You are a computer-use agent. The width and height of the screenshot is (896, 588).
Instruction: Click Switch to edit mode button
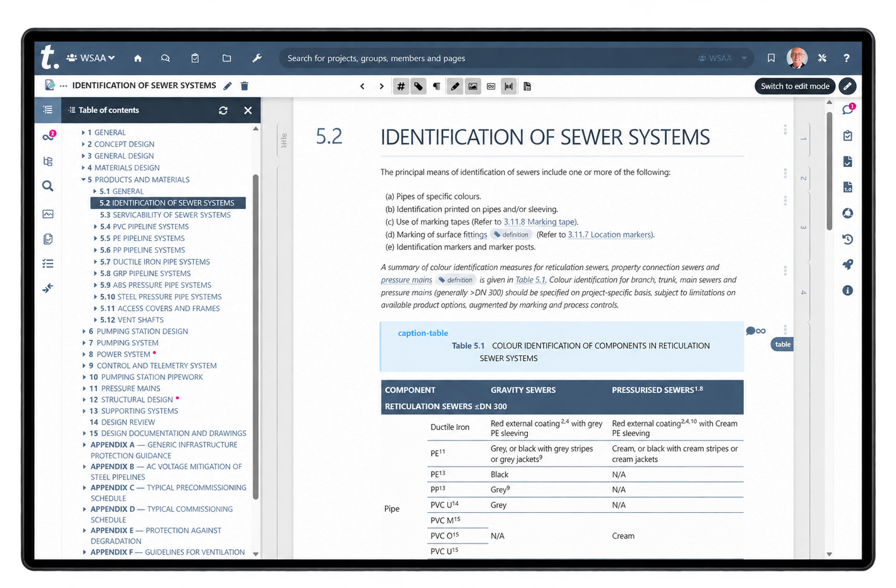795,86
